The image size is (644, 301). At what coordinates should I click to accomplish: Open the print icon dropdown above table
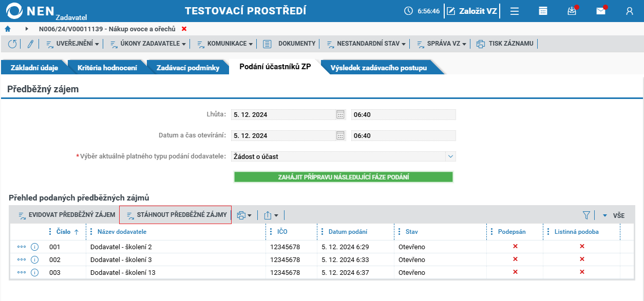(244, 215)
